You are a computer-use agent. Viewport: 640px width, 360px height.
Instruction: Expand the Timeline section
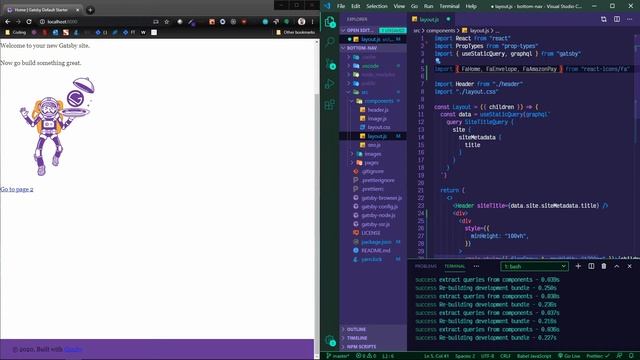373,338
